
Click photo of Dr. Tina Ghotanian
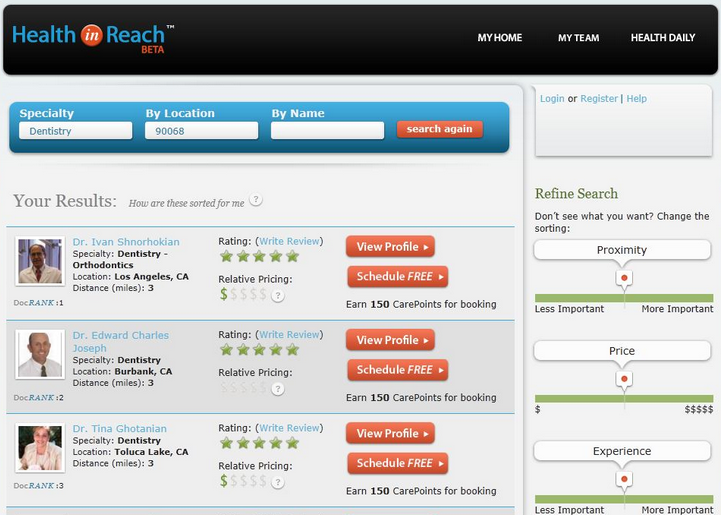pyautogui.click(x=40, y=448)
